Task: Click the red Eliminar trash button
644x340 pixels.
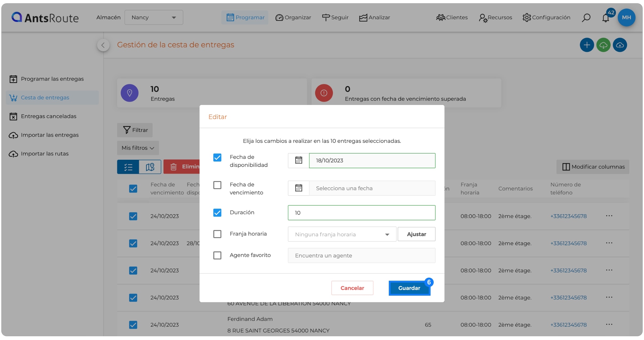Action: [182, 167]
